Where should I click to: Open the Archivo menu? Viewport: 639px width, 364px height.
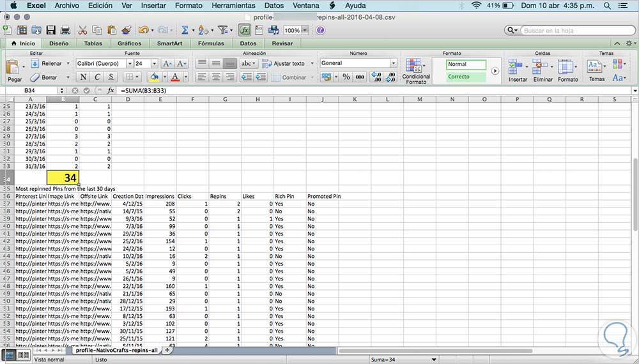pyautogui.click(x=66, y=6)
